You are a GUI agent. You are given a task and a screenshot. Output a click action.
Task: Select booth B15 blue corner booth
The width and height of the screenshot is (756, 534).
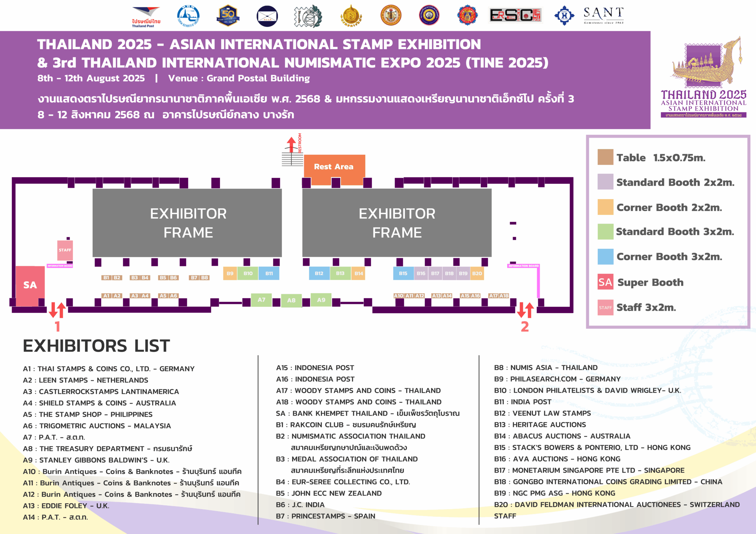(x=403, y=273)
